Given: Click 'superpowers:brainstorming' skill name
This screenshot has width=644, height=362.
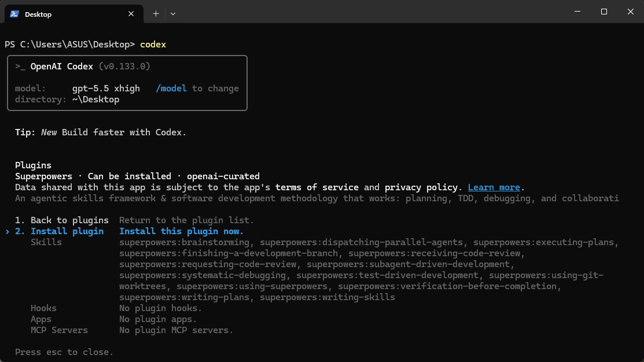Looking at the screenshot, I should click(x=184, y=242).
